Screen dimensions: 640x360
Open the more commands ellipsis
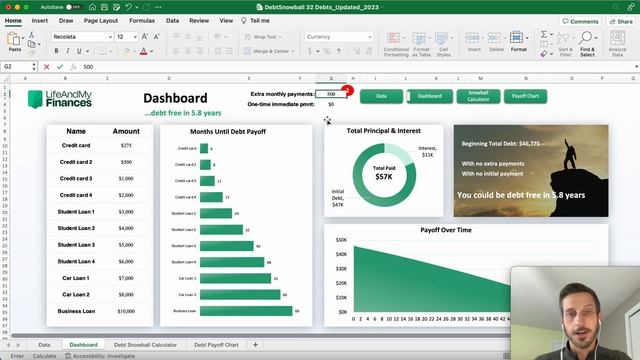158,7
